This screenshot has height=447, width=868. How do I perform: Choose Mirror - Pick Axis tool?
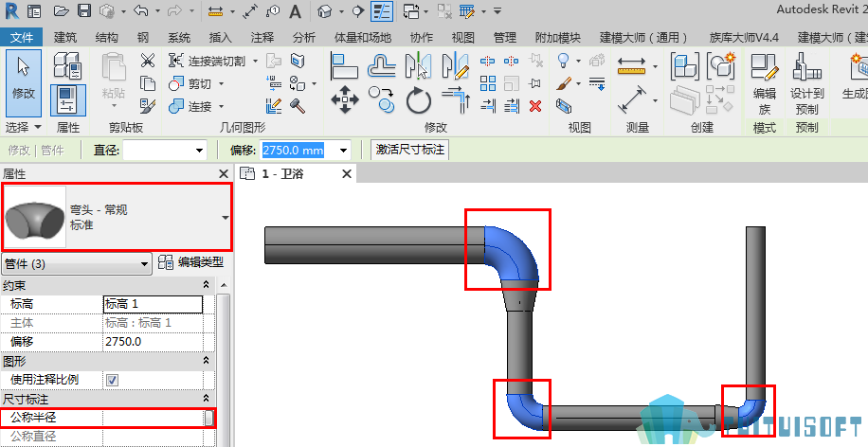[419, 66]
